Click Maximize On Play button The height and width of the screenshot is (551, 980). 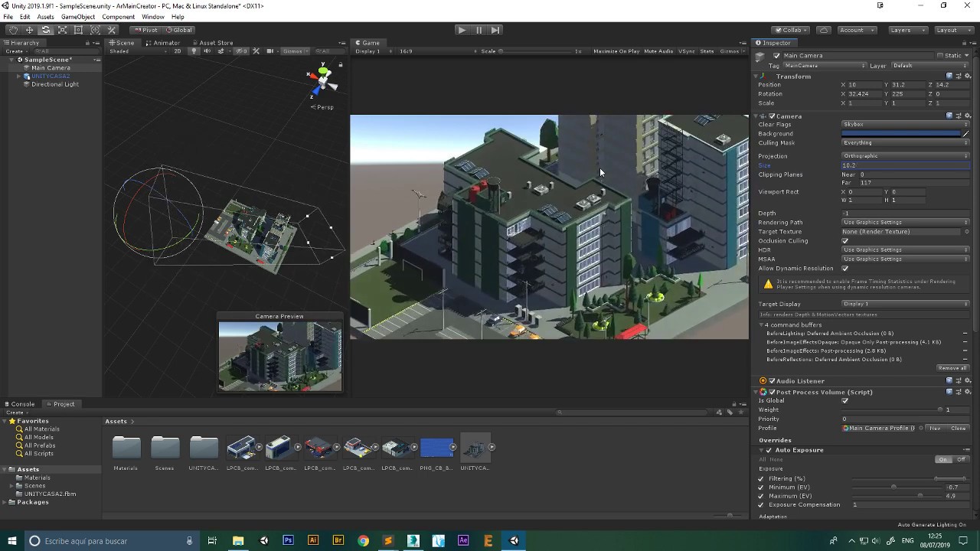(616, 51)
